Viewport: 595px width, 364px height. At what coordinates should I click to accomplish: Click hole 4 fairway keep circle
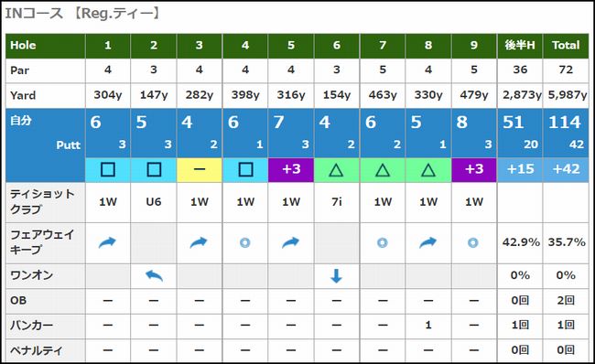coord(245,242)
